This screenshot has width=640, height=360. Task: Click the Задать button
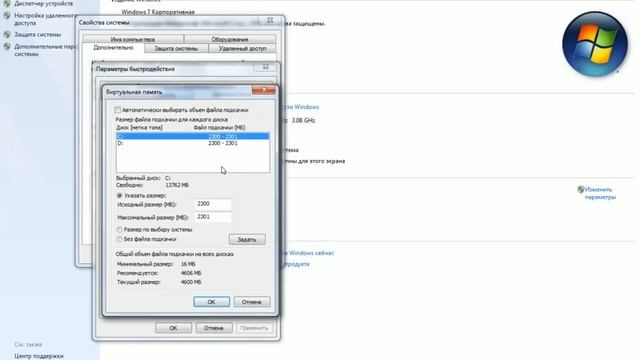point(247,240)
